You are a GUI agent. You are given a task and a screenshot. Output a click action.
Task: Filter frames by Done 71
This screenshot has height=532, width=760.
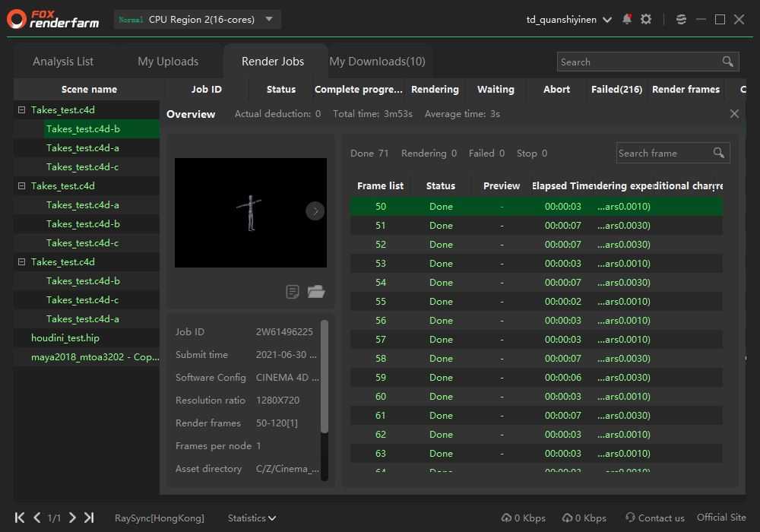click(369, 153)
